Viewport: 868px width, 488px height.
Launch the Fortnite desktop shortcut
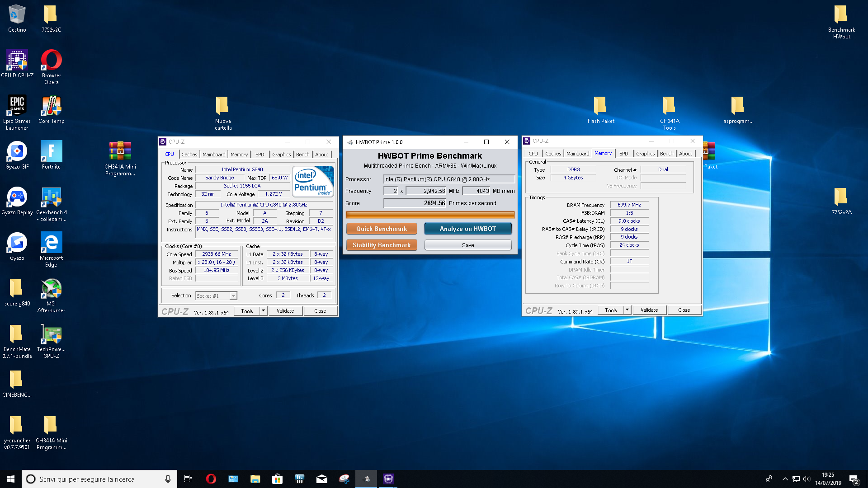click(x=52, y=155)
